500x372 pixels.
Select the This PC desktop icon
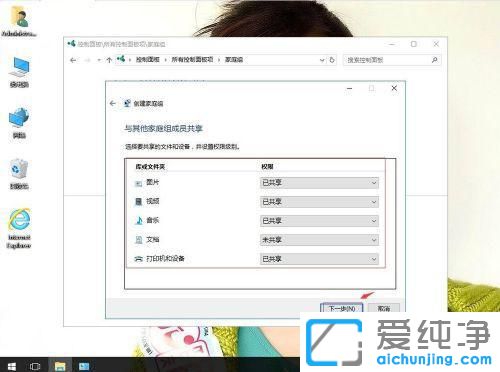19,72
